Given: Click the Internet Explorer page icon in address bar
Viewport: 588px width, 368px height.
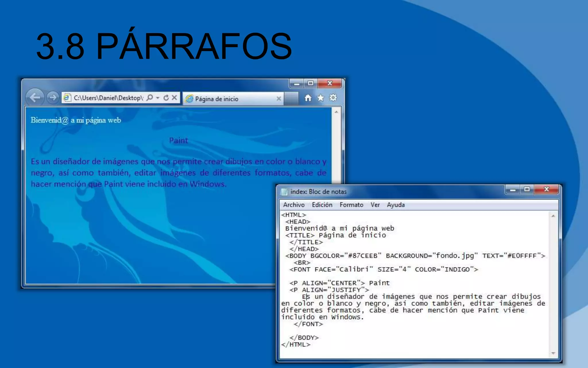Looking at the screenshot, I should [x=67, y=98].
